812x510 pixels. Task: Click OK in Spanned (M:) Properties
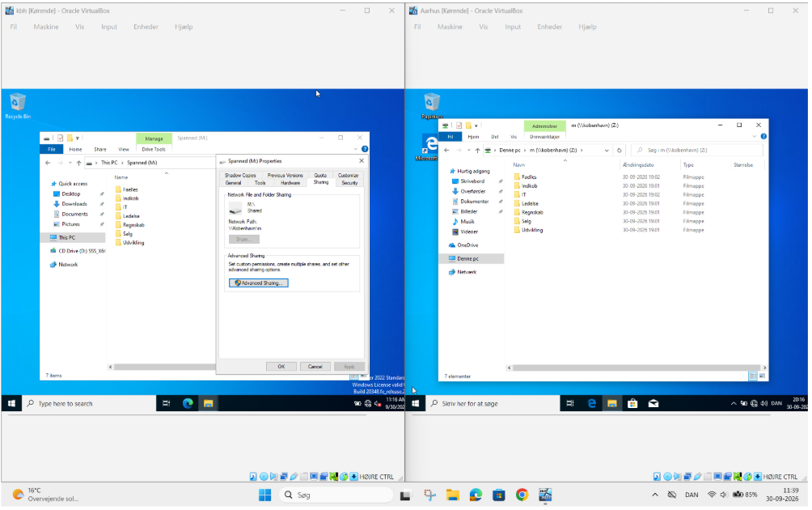(x=281, y=367)
